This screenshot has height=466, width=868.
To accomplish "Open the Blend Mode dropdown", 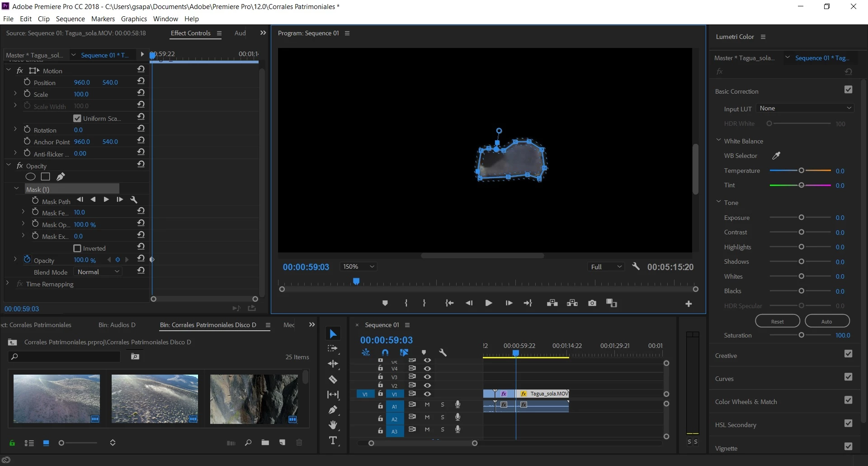I will (98, 272).
